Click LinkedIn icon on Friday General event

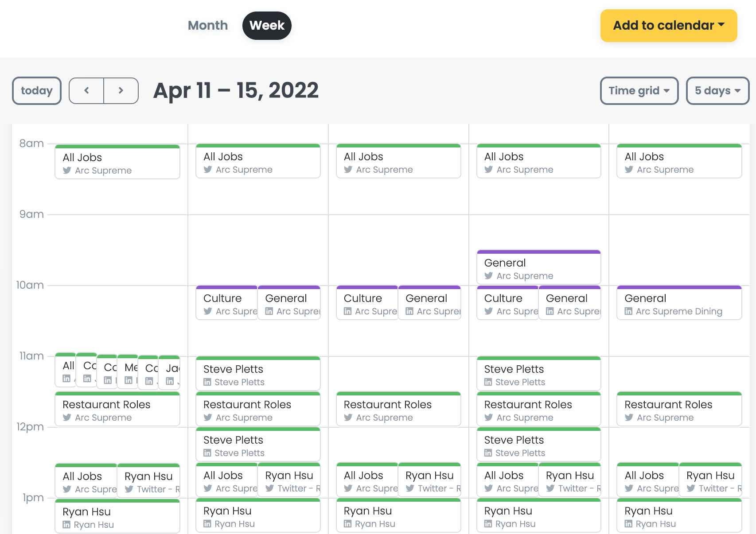(628, 311)
